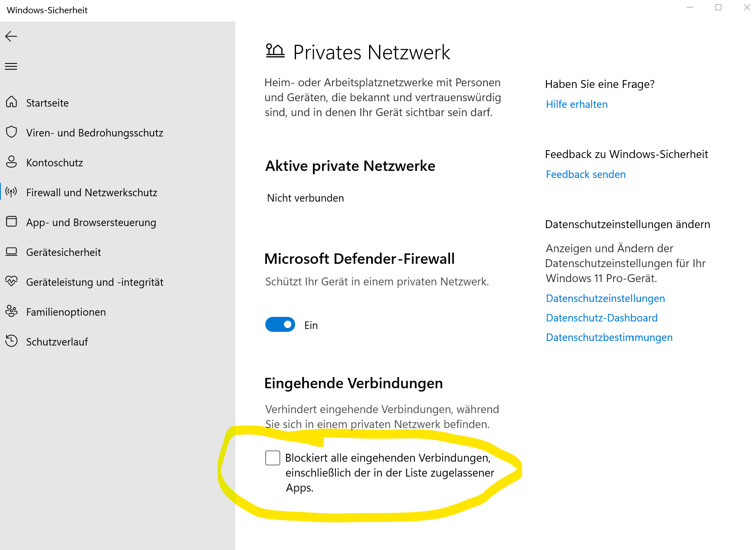Click the Hilfe erhalten link
This screenshot has height=550, width=756.
(577, 104)
